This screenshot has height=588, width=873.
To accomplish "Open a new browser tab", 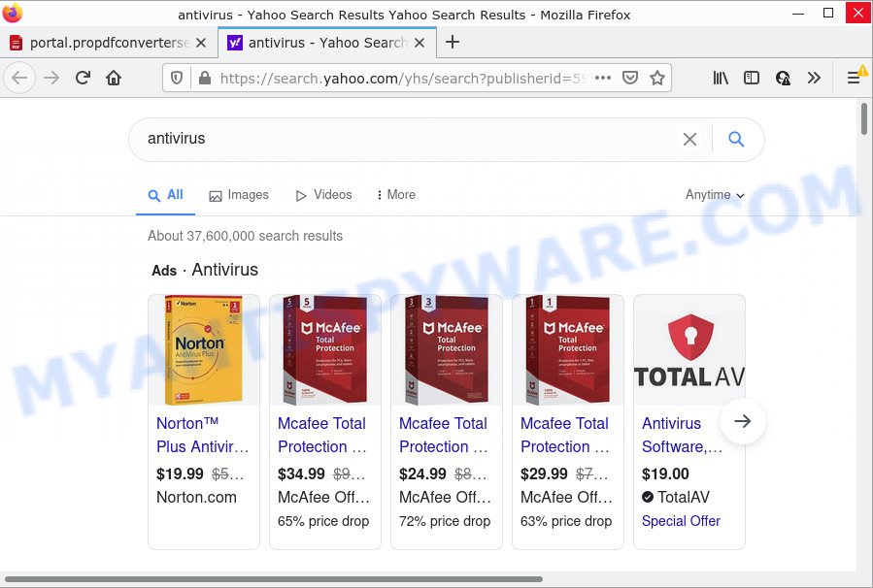I will click(x=453, y=42).
